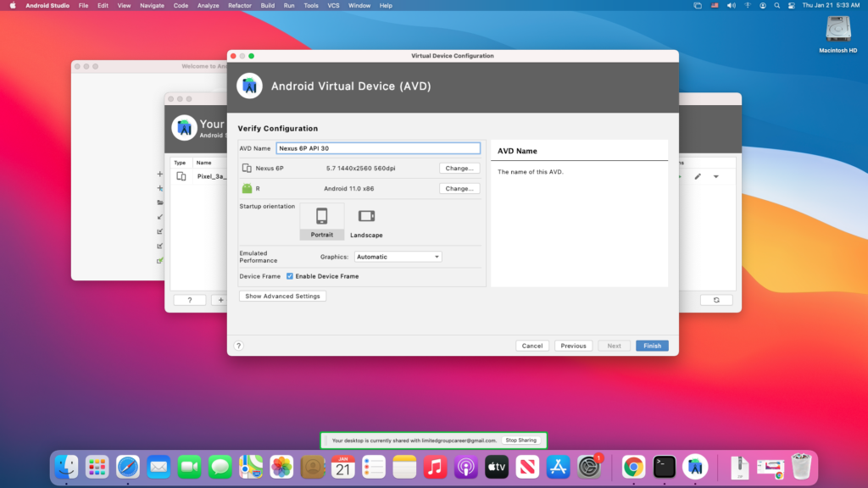Click the Name column header in AVD Manager
The width and height of the screenshot is (868, 488).
click(x=203, y=163)
